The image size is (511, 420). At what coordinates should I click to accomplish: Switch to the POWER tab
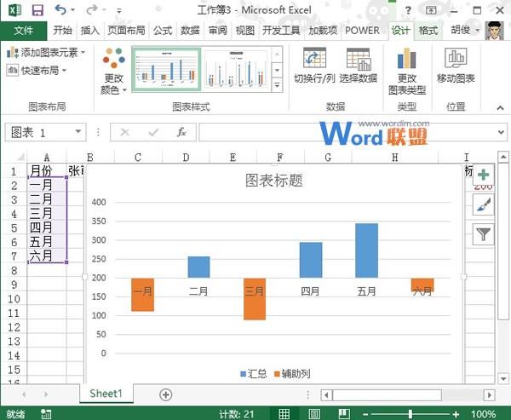(362, 31)
